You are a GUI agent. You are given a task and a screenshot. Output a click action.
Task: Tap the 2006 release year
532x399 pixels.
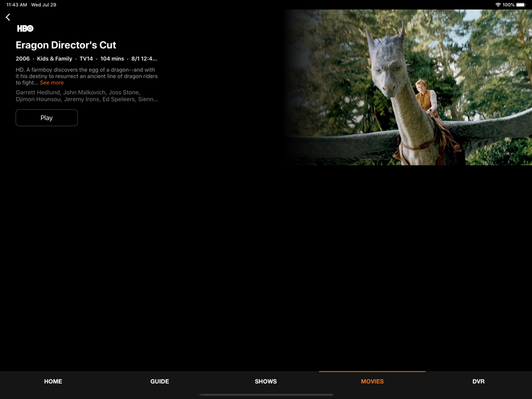(23, 59)
